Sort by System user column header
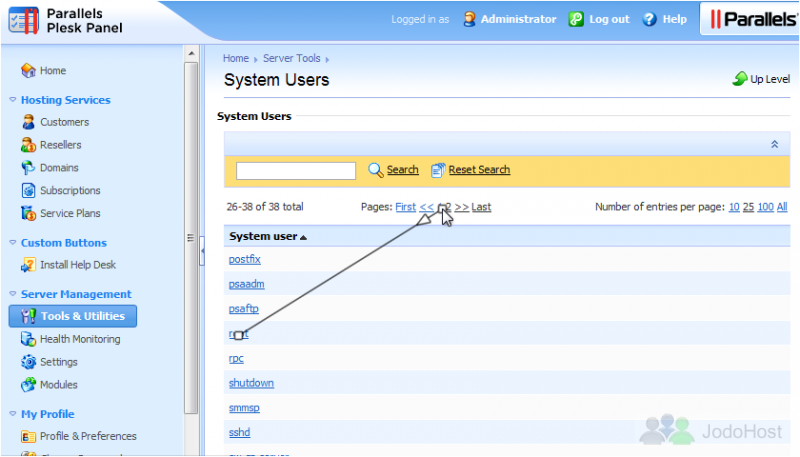The height and width of the screenshot is (457, 800). (x=268, y=236)
